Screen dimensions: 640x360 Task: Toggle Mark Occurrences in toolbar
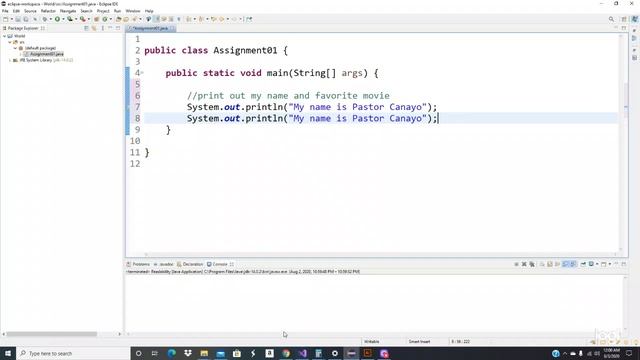pyautogui.click(x=156, y=19)
